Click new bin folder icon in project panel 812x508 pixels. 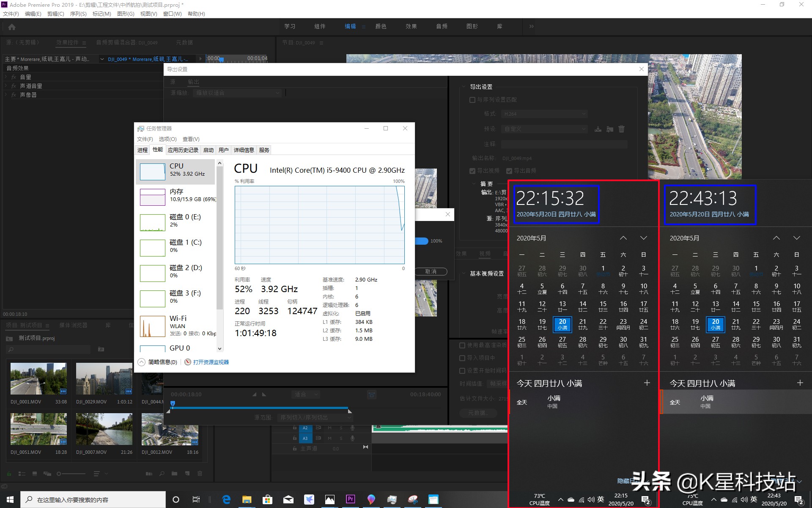(174, 474)
